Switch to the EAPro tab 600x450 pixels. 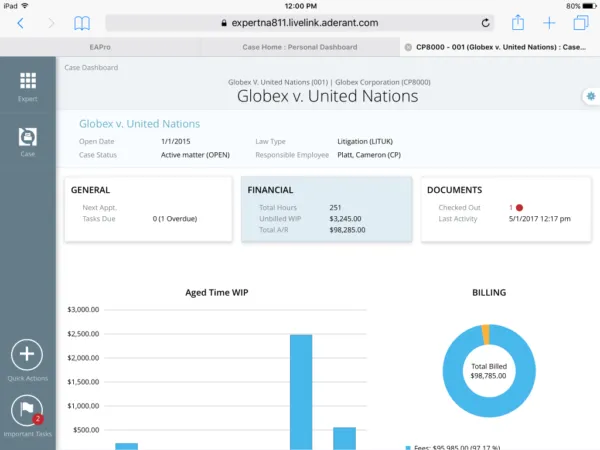(100, 47)
